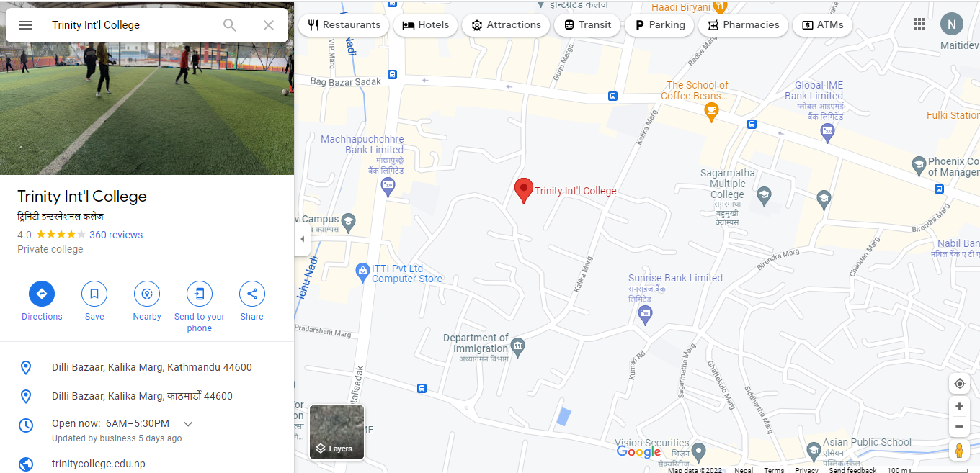Open the 360 reviews link
This screenshot has width=980, height=473.
coord(116,235)
